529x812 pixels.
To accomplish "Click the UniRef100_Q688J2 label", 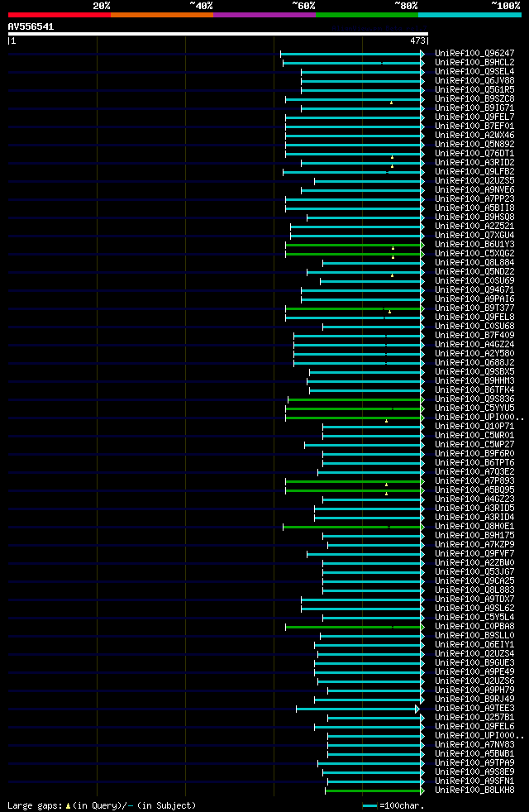I will [x=474, y=362].
